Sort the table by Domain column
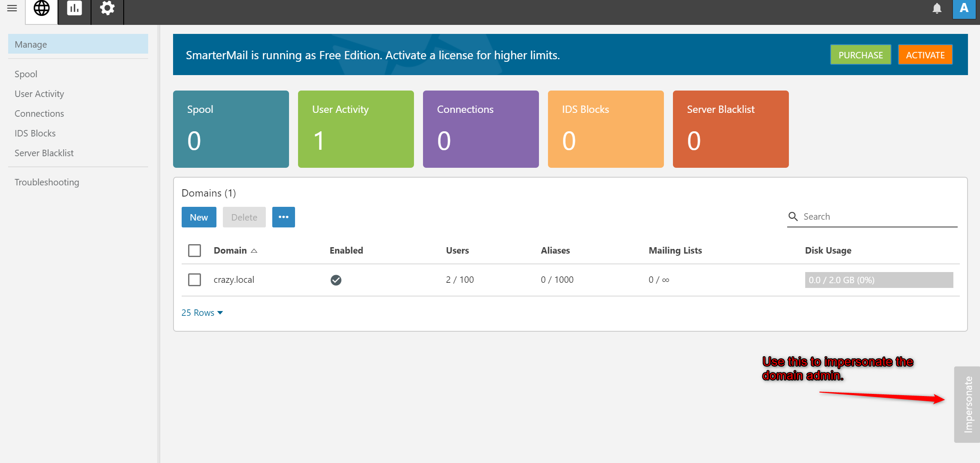The height and width of the screenshot is (463, 980). click(231, 251)
